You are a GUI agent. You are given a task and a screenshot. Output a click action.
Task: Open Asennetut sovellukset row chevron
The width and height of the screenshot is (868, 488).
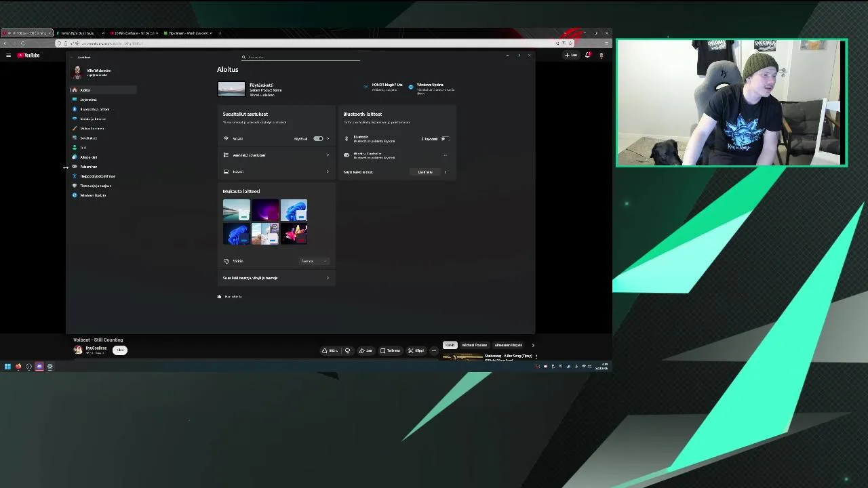tap(328, 155)
